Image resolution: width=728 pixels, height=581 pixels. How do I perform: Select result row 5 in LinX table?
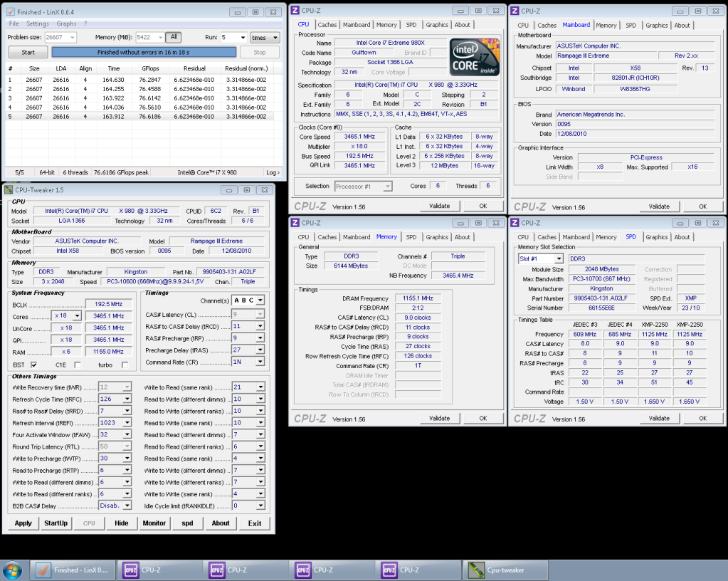[x=142, y=116]
